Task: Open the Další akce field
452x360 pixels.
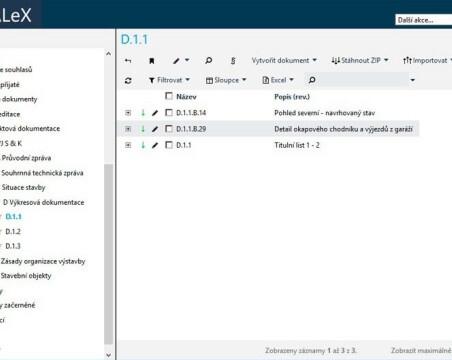Action: click(423, 20)
